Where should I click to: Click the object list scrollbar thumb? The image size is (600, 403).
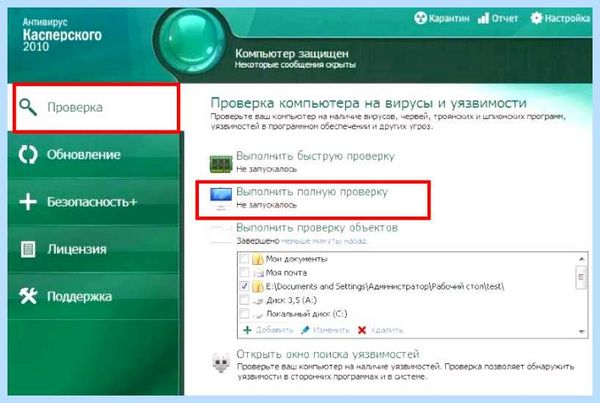[x=581, y=277]
